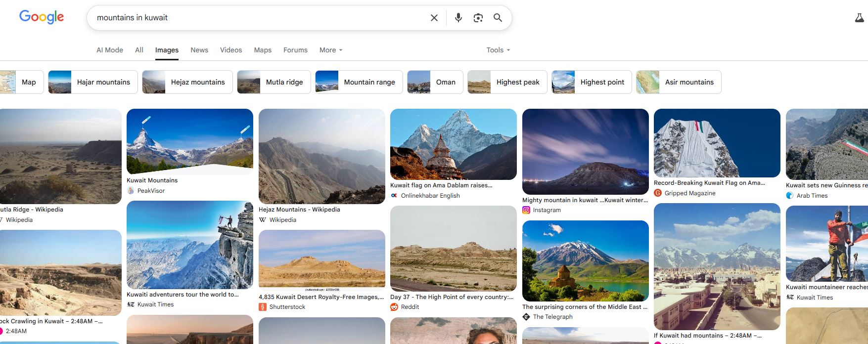Image resolution: width=868 pixels, height=344 pixels.
Task: Switch to the News tab
Action: pos(199,50)
